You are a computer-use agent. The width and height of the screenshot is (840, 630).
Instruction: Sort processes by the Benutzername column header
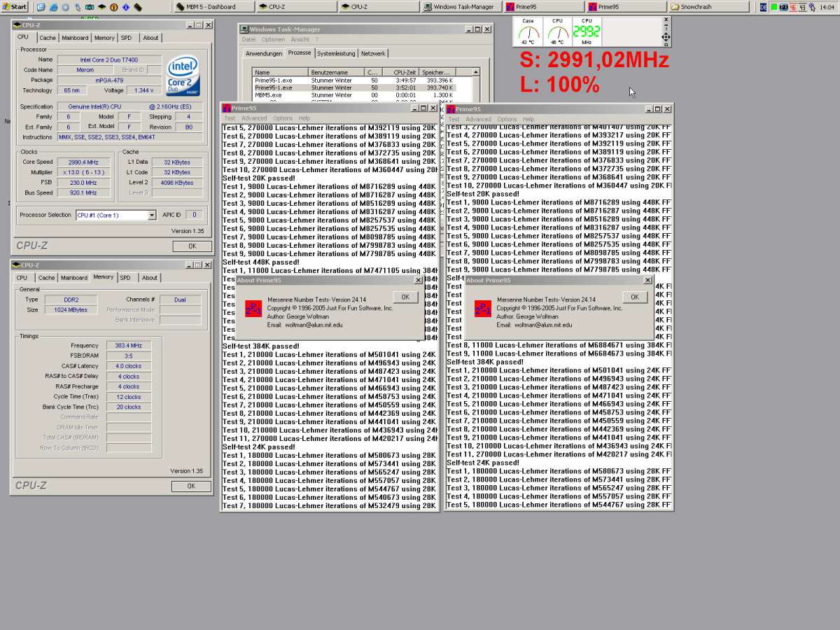click(335, 72)
